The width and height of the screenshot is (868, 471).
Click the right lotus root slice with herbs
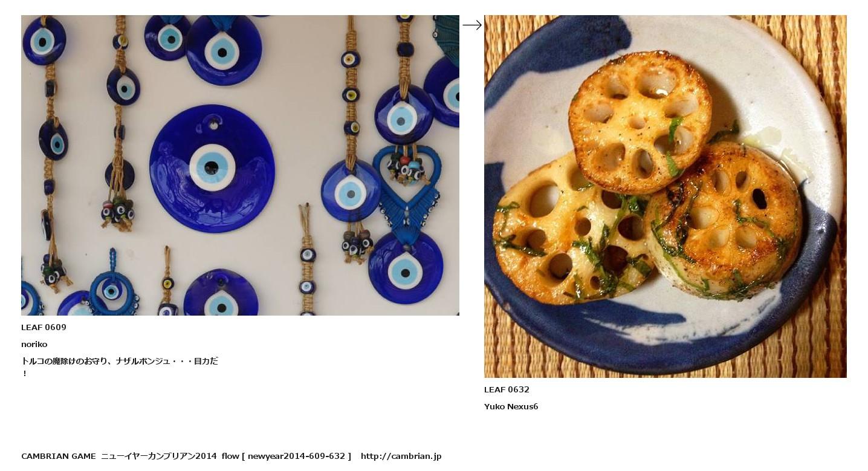722,221
